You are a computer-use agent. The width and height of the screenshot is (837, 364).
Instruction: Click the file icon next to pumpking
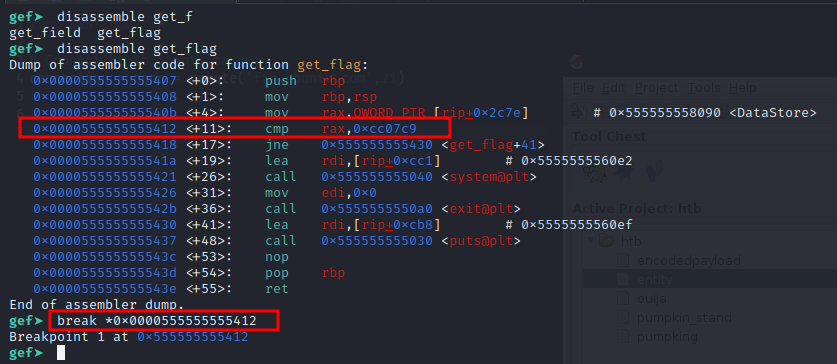pyautogui.click(x=623, y=337)
